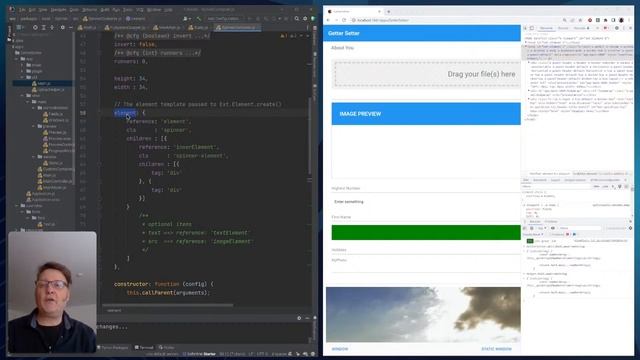Image resolution: width=640 pixels, height=360 pixels.
Task: Open project panel options gear
Action: pos(62,27)
